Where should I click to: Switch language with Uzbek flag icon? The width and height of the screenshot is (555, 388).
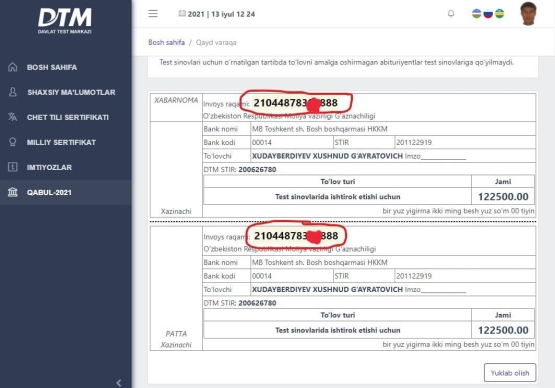pyautogui.click(x=477, y=14)
